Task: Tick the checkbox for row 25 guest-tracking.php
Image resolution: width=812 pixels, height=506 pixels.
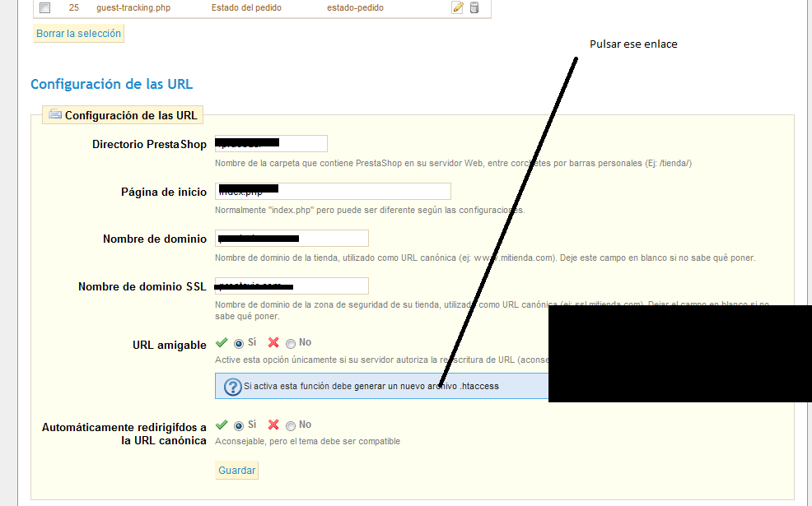Action: click(45, 8)
